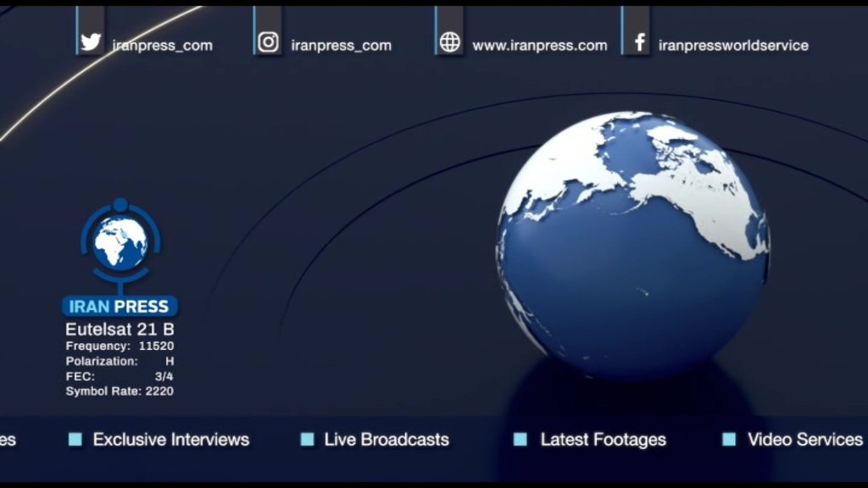Click the IRAN PRESS name banner

click(x=120, y=307)
